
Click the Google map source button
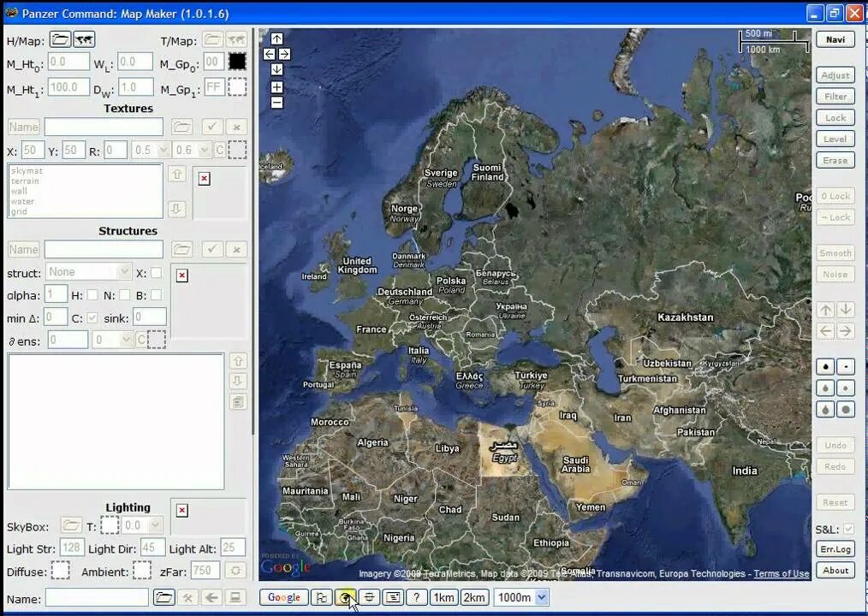pyautogui.click(x=283, y=597)
